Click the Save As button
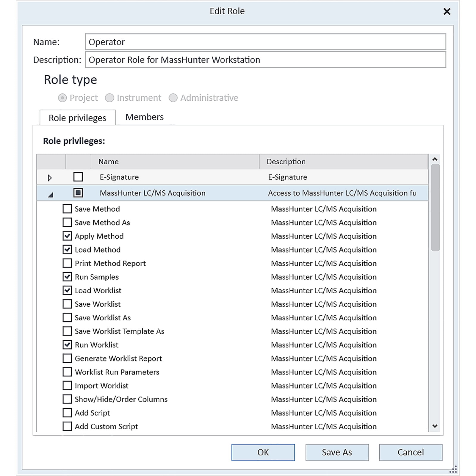The width and height of the screenshot is (476, 476). (337, 452)
